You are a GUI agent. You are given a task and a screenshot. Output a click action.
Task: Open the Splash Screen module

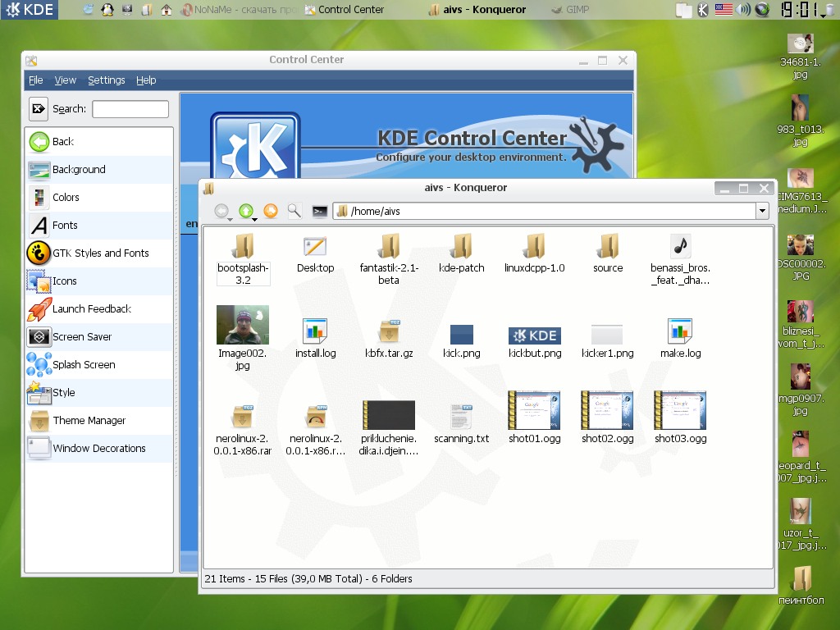point(84,365)
